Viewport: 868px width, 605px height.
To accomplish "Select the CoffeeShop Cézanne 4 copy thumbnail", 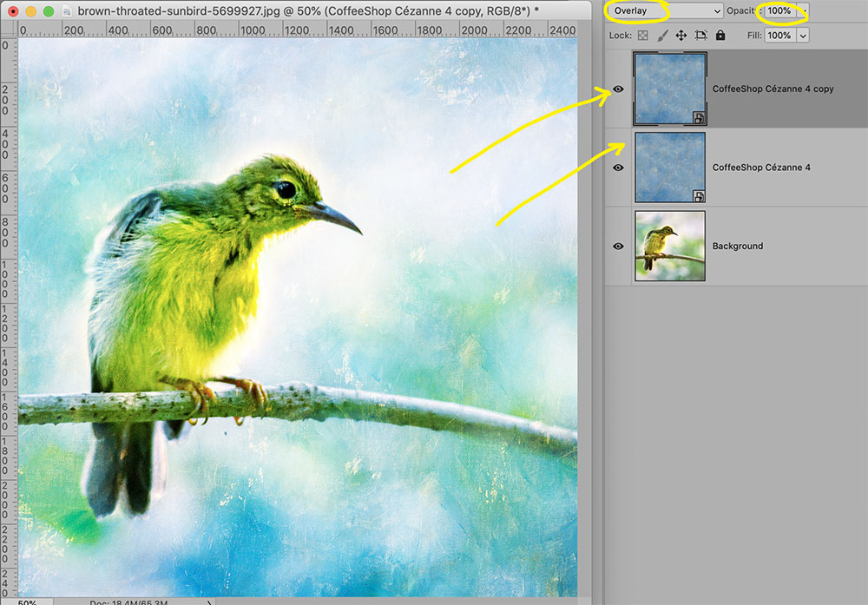I will click(x=670, y=89).
